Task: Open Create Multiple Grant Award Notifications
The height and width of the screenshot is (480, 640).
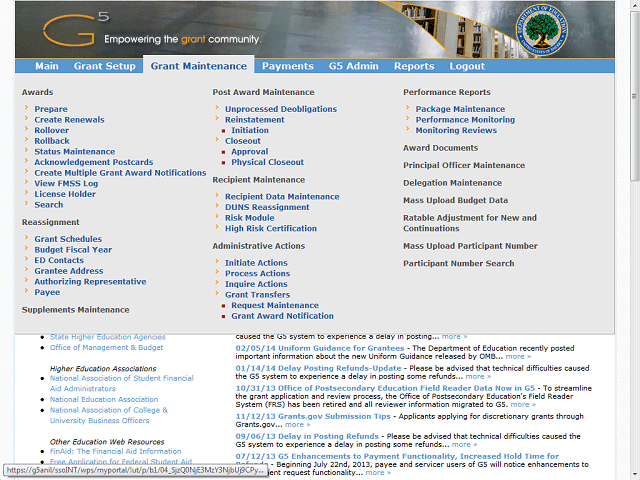Action: (x=120, y=173)
